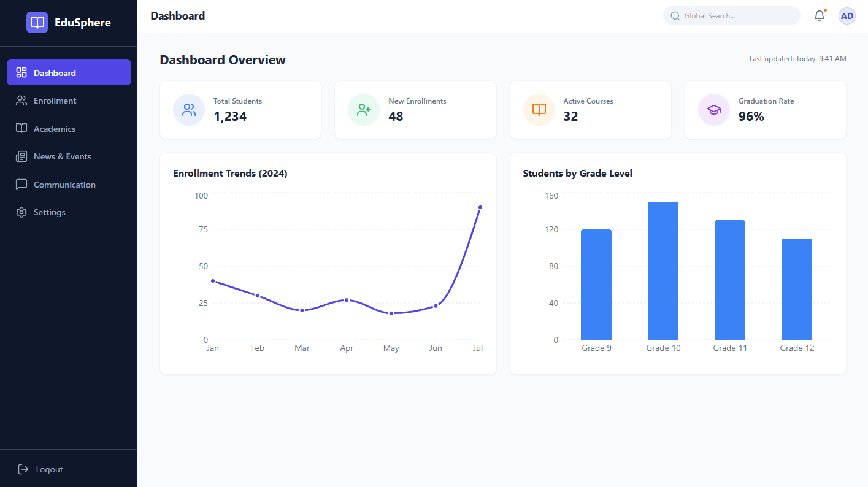Select the Grade 12 bar in chart

pyautogui.click(x=796, y=289)
